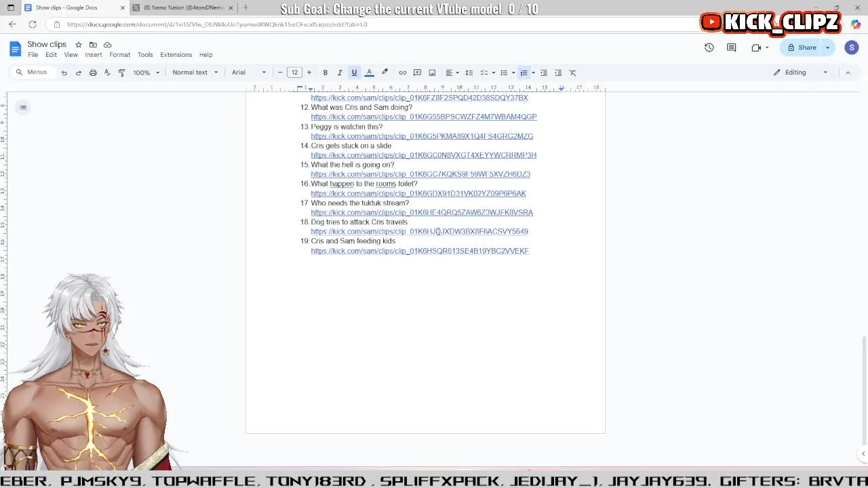This screenshot has height=488, width=868.
Task: Pick a text color with the A icon
Action: pos(369,73)
